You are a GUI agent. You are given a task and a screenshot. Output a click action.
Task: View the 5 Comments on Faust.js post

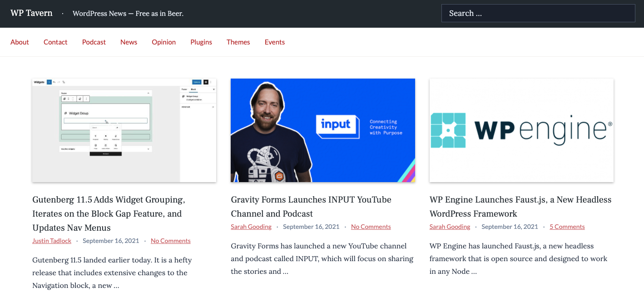pyautogui.click(x=567, y=227)
